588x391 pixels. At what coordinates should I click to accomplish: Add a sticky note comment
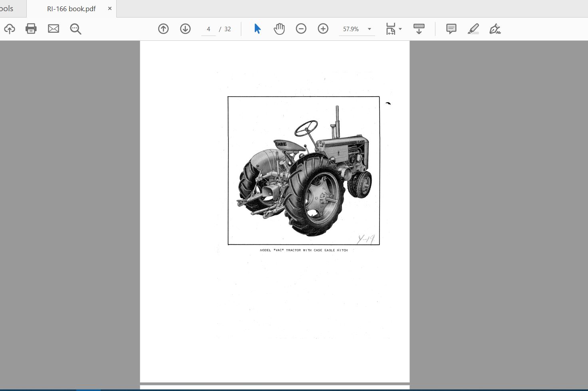pos(451,28)
